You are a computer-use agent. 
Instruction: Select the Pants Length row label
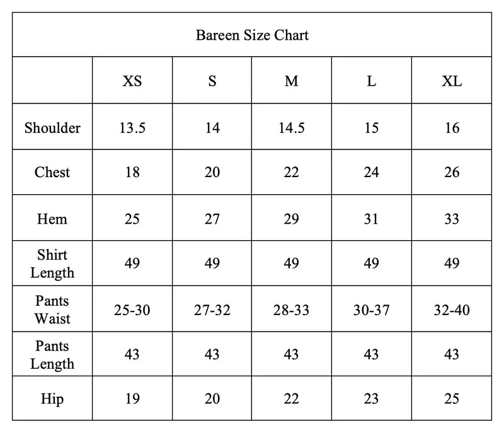point(52,355)
